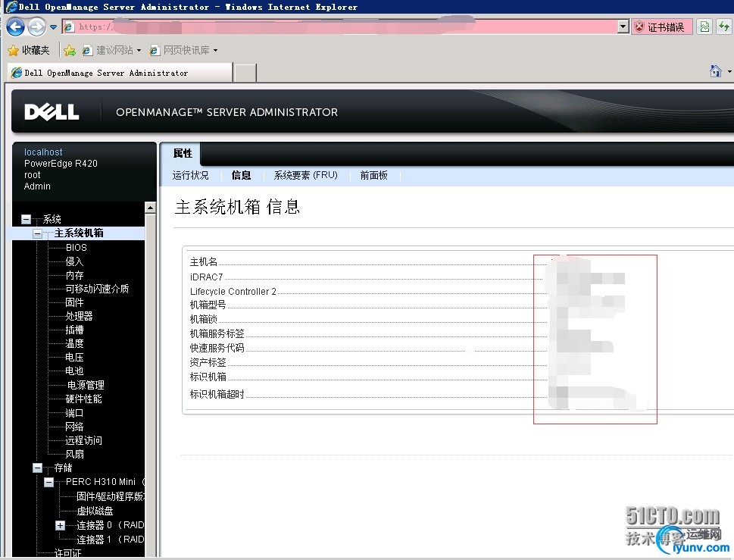Click the 主机名 hostname row label
This screenshot has height=560, width=734.
203,261
